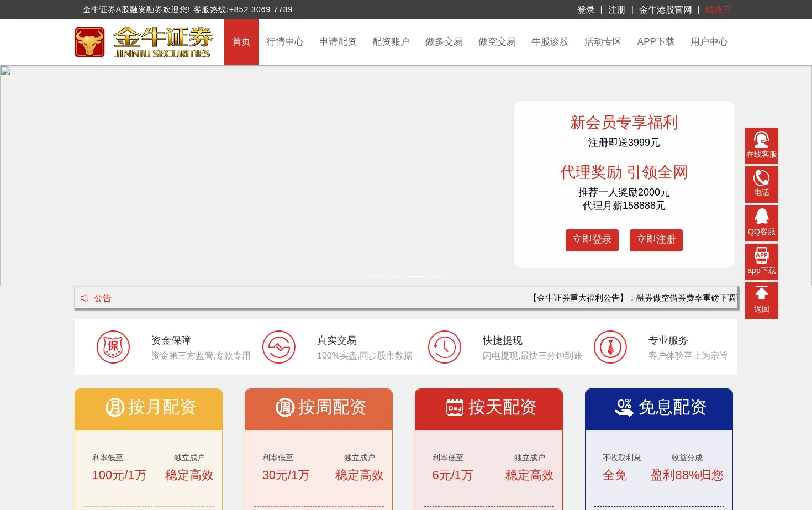Screen dimensions: 812x510
Task: Tap the phone icon in floating sidebar
Action: tap(762, 177)
